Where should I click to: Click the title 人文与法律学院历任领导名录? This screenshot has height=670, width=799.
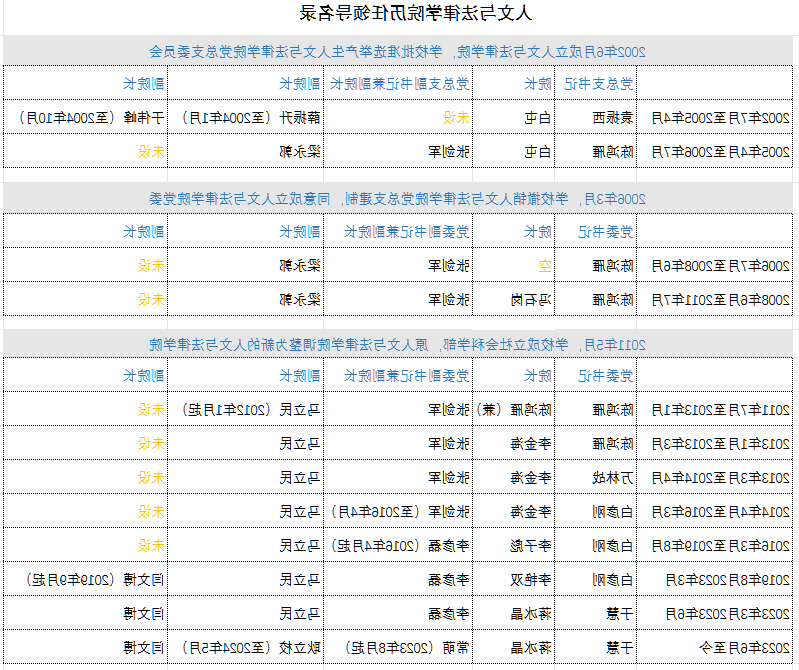pyautogui.click(x=415, y=13)
